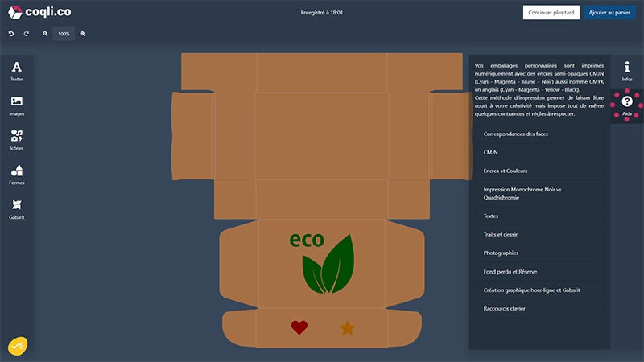The width and height of the screenshot is (644, 362).
Task: Click the coqli.co logo
Action: pyautogui.click(x=39, y=12)
